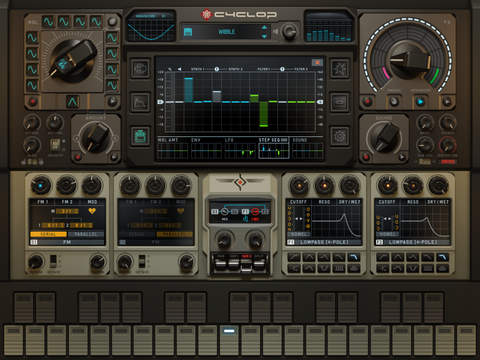The width and height of the screenshot is (480, 360).
Task: Click the orange heart icon in the left synth display
Action: [x=92, y=211]
